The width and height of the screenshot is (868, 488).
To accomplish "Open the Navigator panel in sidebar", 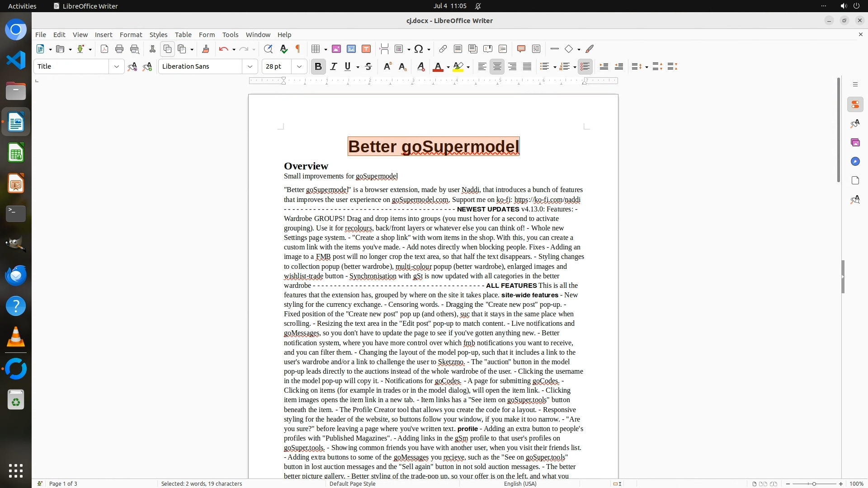I will (855, 162).
